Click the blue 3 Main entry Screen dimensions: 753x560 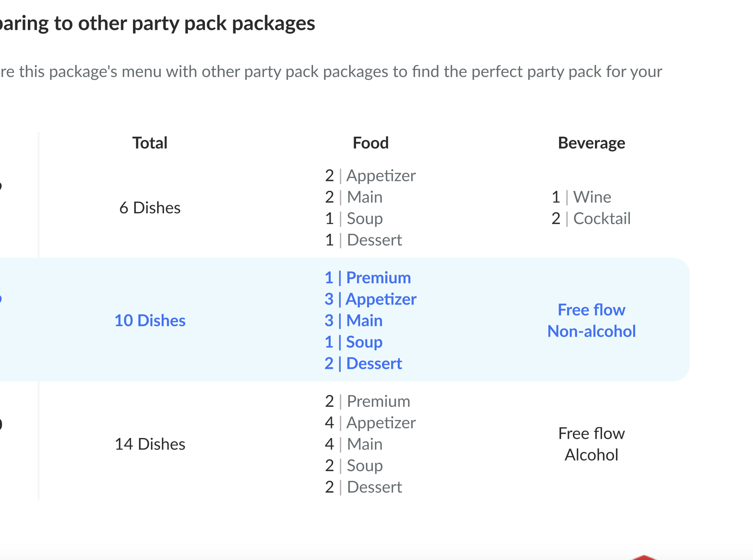click(354, 320)
